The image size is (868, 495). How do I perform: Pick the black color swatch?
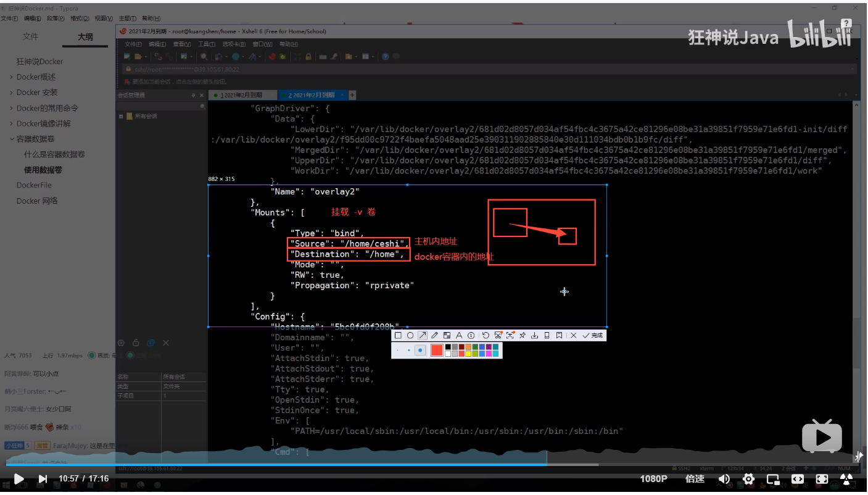(448, 347)
